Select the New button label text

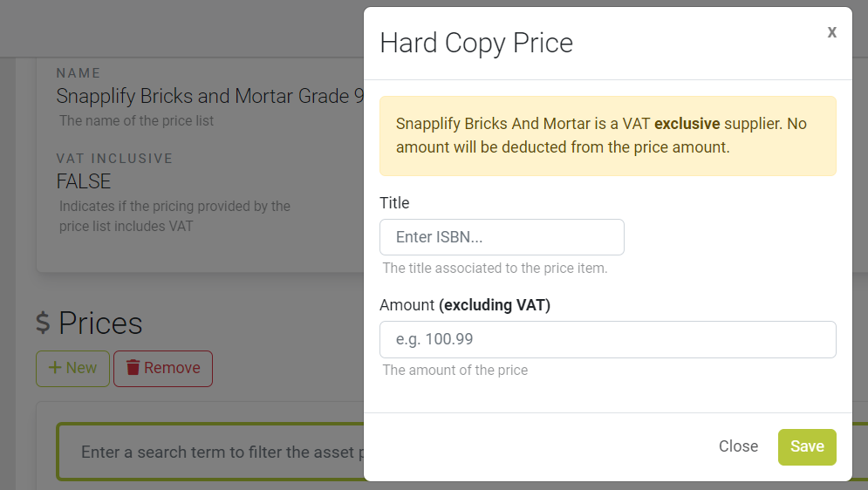click(x=81, y=368)
